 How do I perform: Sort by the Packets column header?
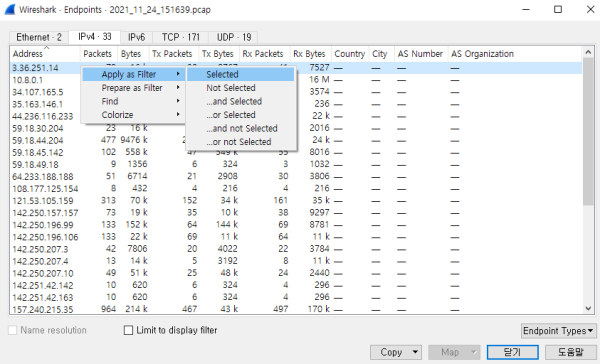point(98,54)
